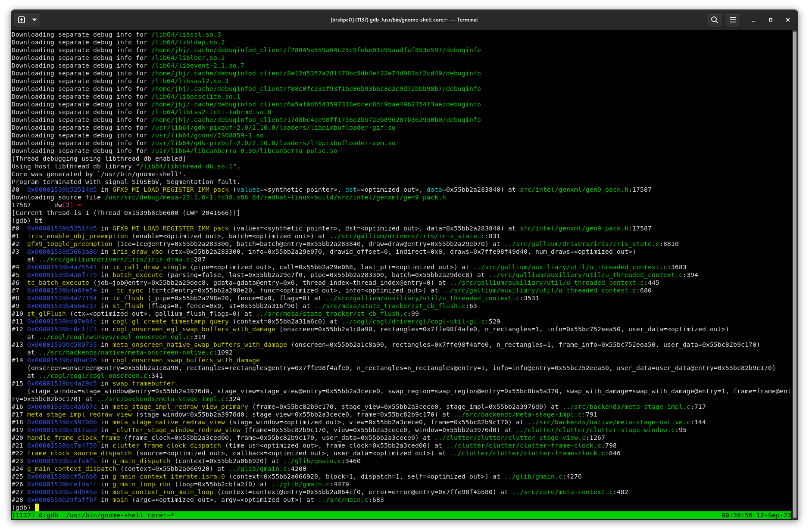Screen dimensions: 809x532
Task: Click the '(gdb) bt' command line
Action: pyautogui.click(x=27, y=221)
